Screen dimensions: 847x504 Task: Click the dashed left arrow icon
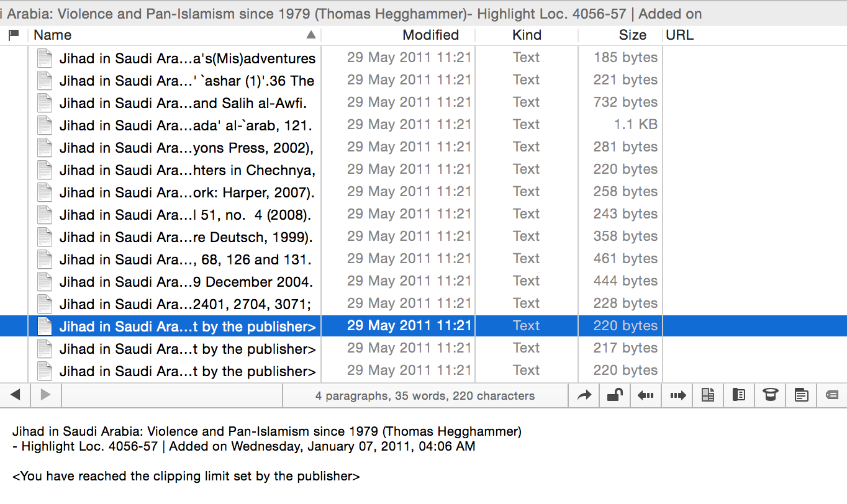coord(646,395)
